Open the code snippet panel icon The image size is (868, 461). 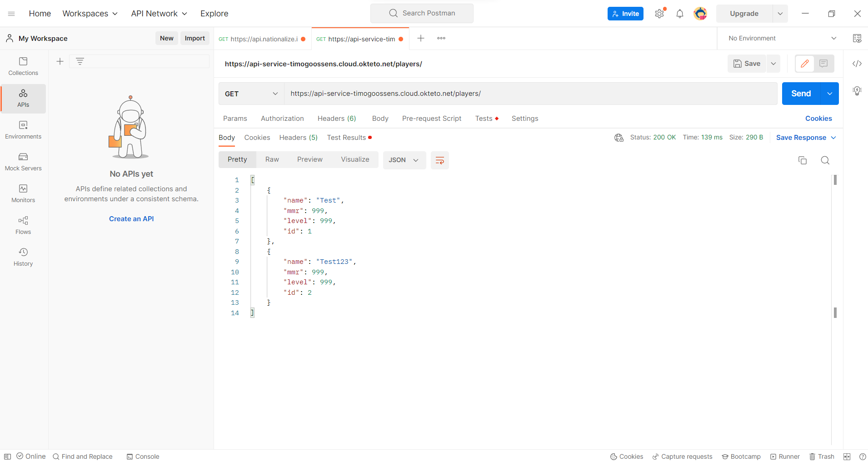pyautogui.click(x=857, y=64)
